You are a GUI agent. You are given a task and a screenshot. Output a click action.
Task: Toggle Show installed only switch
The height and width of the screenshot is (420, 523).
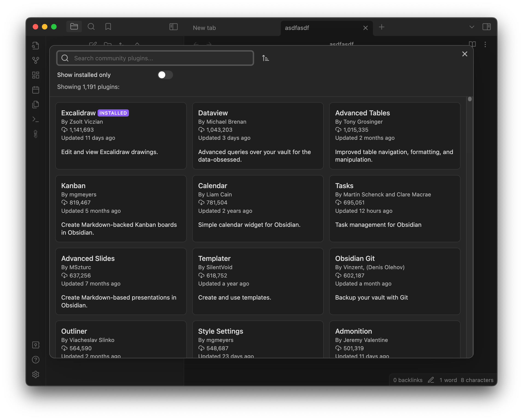165,75
